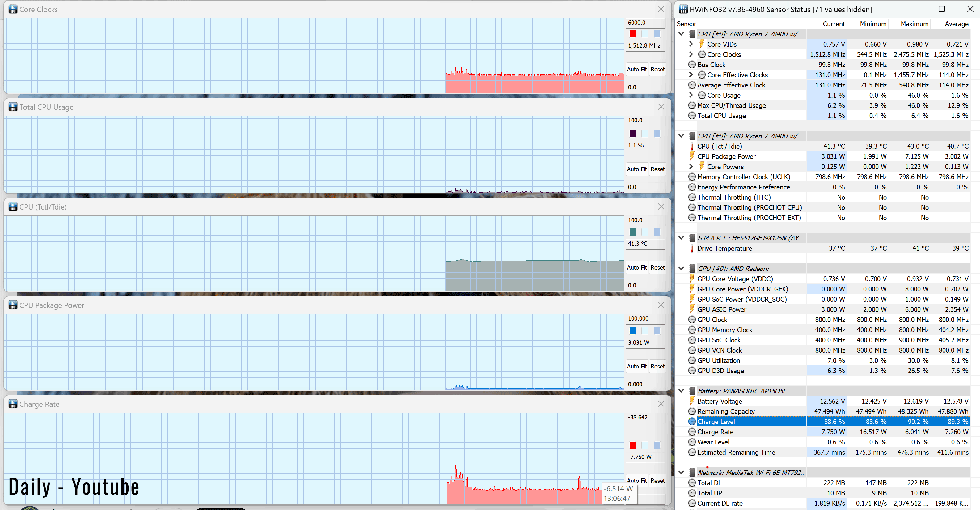Click the Minimum column header
This screenshot has height=510, width=980.
coord(868,23)
